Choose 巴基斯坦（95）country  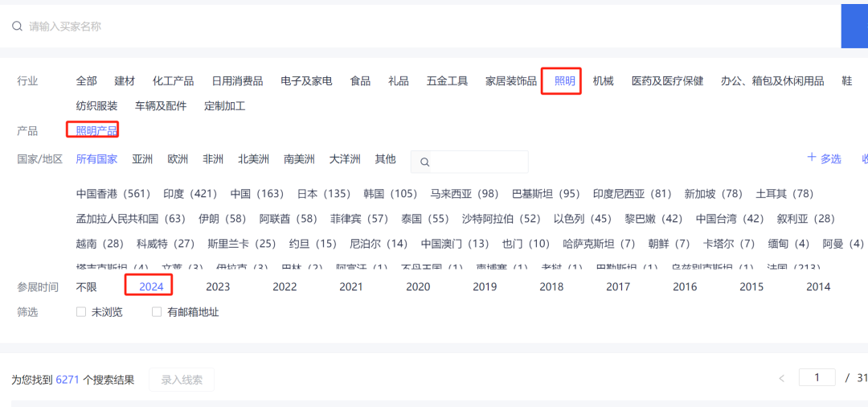click(546, 194)
